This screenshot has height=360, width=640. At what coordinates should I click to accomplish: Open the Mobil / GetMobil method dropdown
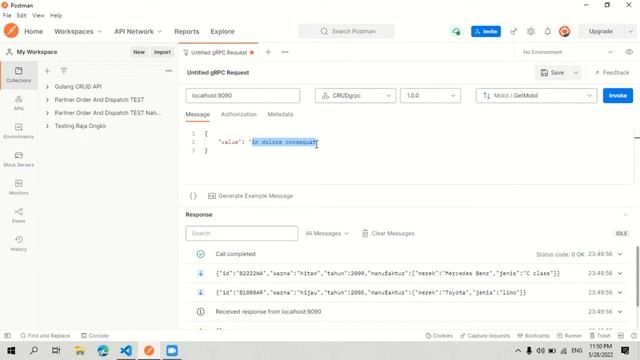[x=536, y=96]
